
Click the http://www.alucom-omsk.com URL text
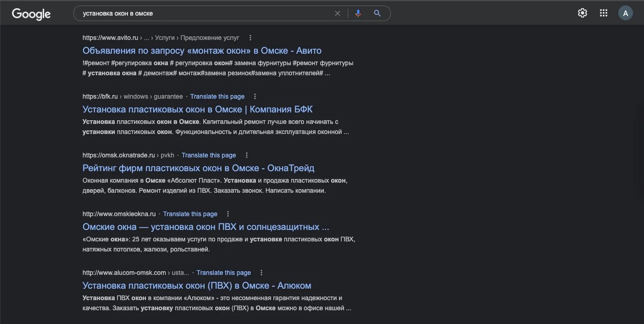click(124, 273)
